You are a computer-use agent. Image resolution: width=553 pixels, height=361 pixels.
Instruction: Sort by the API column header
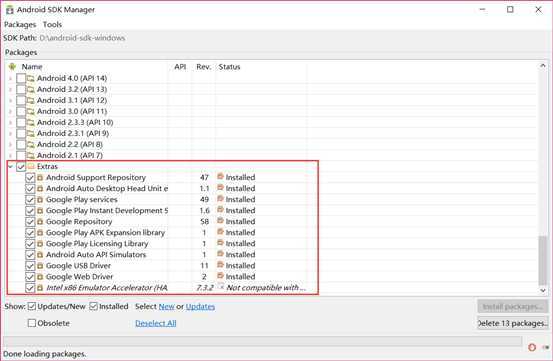(x=180, y=67)
